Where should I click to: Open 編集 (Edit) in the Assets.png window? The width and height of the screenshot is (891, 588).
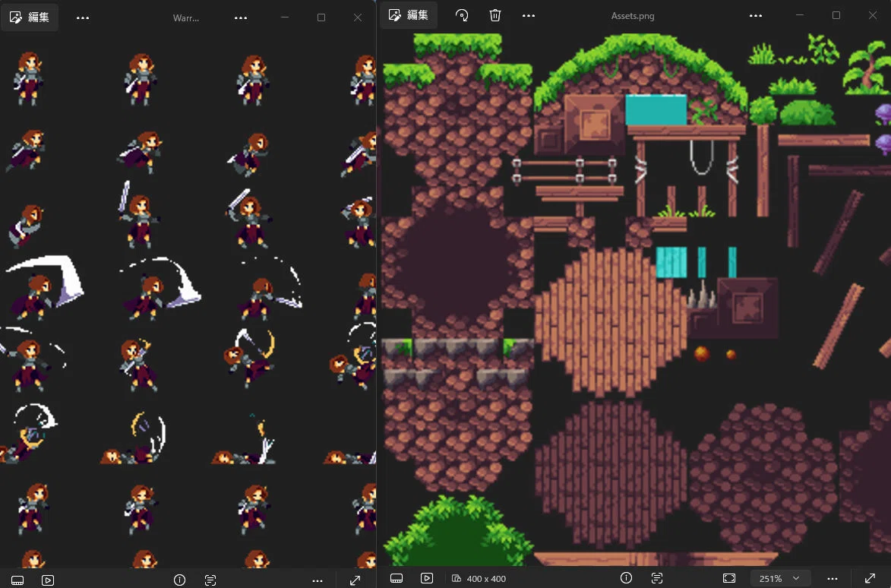[409, 15]
